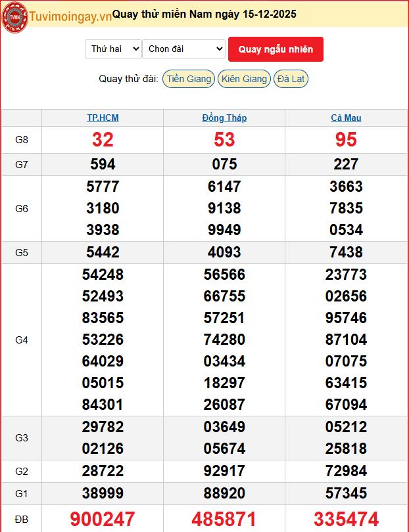Screen dimensions: 409x532
Task: Pick the Đà Lạt station pill
Action: pos(291,79)
